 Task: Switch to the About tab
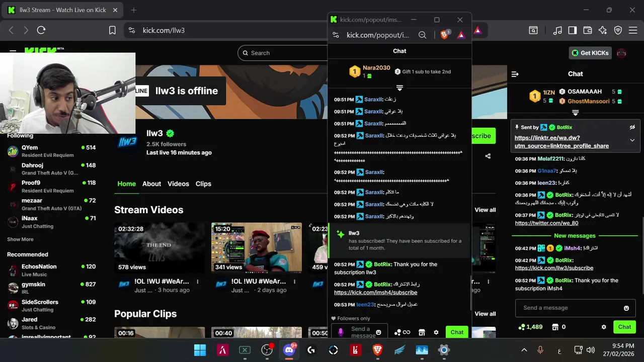point(151,184)
